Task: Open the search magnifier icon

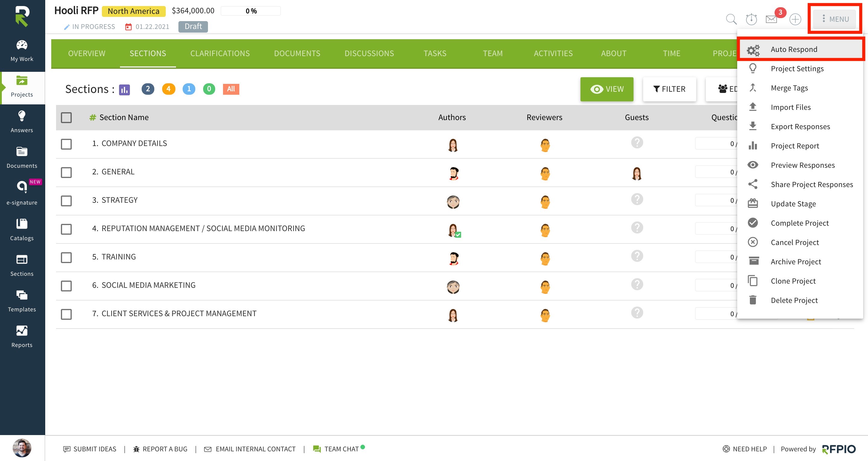Action: (x=731, y=19)
